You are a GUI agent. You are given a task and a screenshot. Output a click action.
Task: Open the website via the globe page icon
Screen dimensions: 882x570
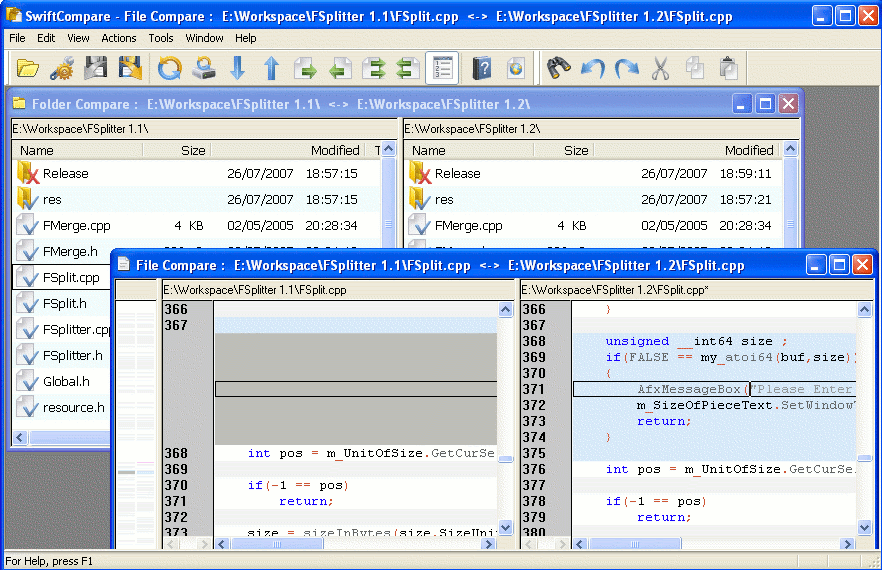coord(515,68)
